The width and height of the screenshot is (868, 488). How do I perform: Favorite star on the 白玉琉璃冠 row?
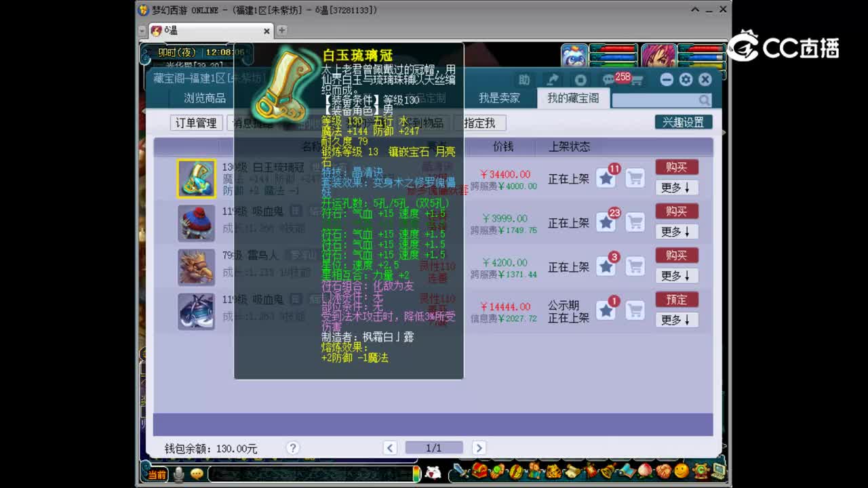606,179
